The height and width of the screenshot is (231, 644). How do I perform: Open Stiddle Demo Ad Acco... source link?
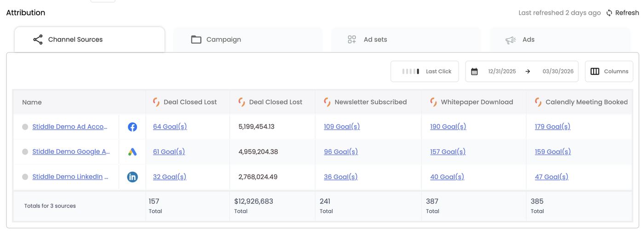(x=70, y=127)
